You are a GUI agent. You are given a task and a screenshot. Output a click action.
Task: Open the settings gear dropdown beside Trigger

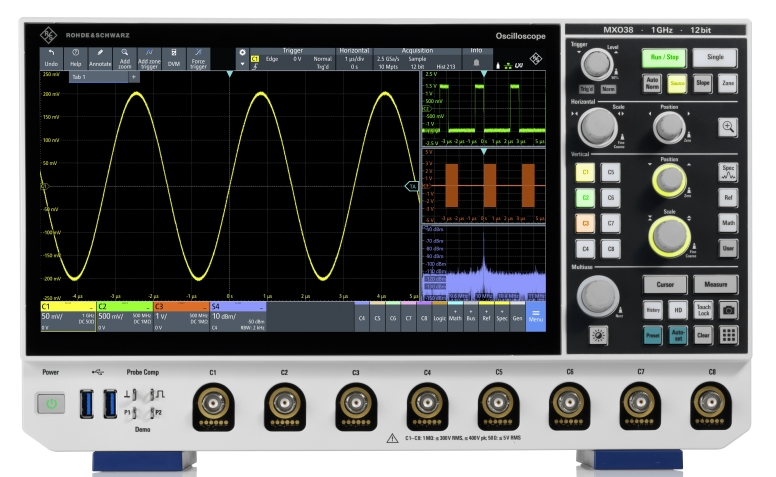click(x=241, y=57)
